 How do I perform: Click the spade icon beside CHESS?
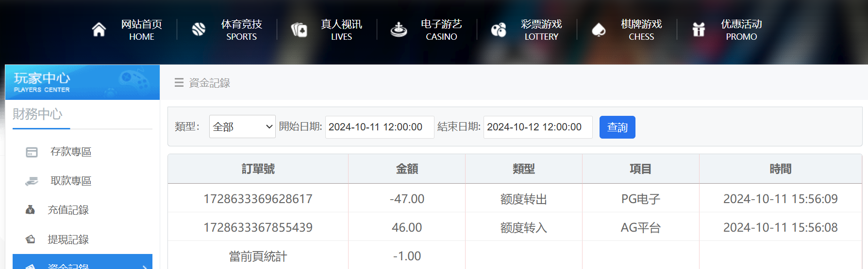pyautogui.click(x=599, y=30)
